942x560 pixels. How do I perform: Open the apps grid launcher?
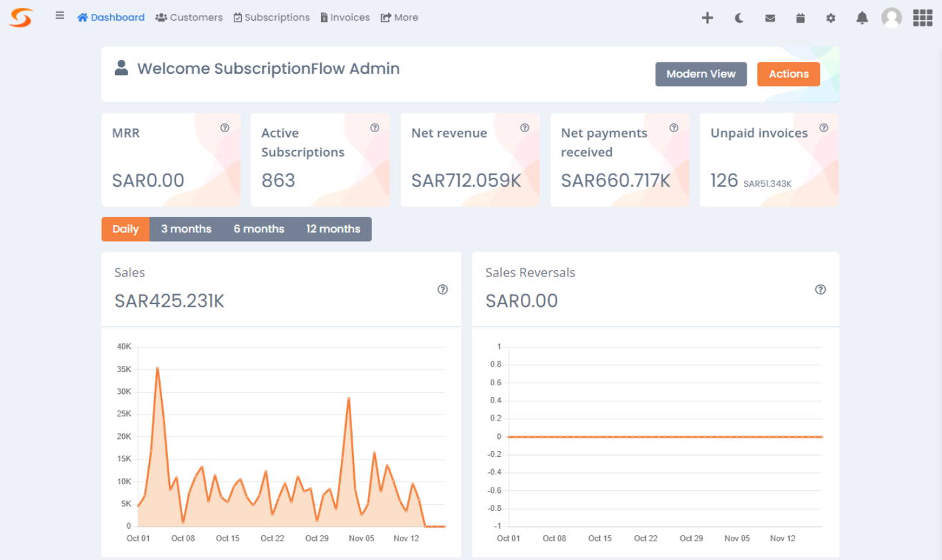point(923,18)
